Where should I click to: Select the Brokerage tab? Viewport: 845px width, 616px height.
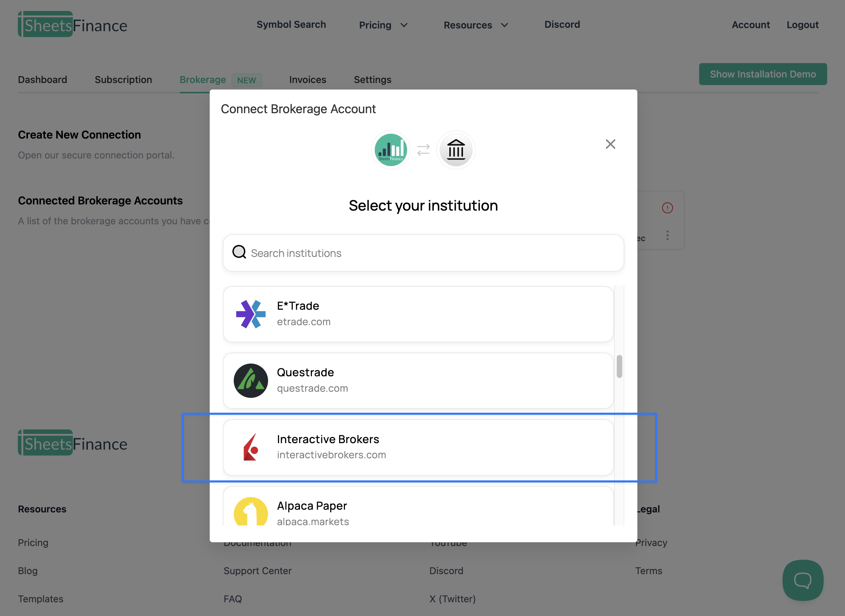(x=203, y=80)
